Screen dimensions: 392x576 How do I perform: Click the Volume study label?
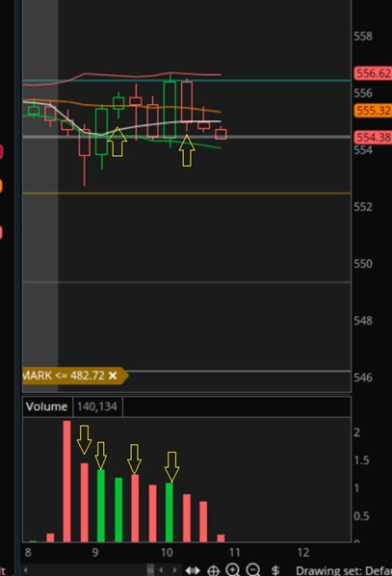click(x=46, y=406)
